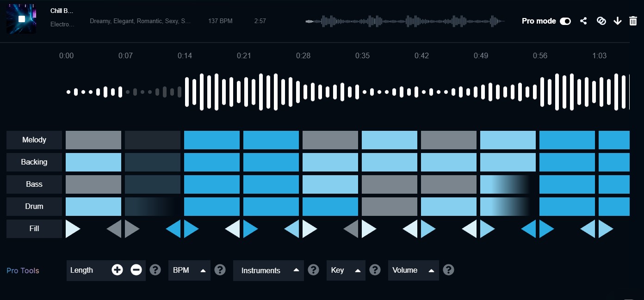Click the linked-circles icon beside share
644x300 pixels.
click(601, 21)
